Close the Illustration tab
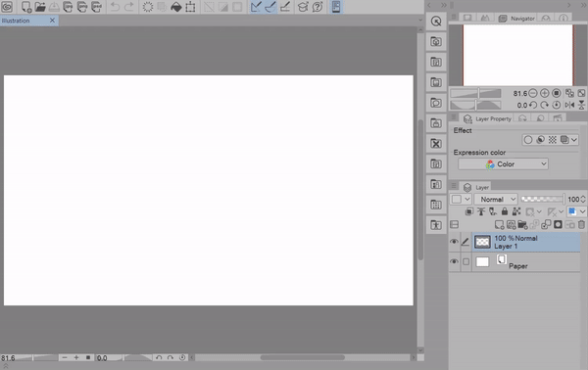This screenshot has height=370, width=588. pos(53,21)
